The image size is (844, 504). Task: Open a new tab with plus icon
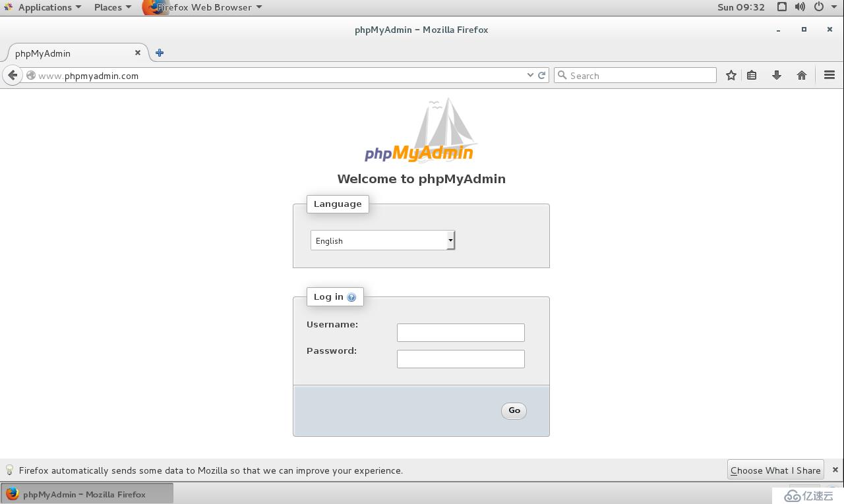coord(160,53)
